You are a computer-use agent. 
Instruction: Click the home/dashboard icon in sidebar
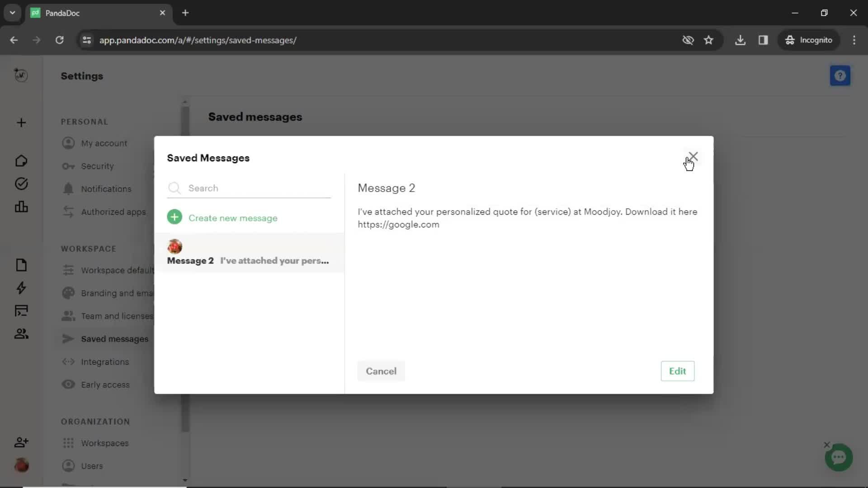pyautogui.click(x=21, y=160)
